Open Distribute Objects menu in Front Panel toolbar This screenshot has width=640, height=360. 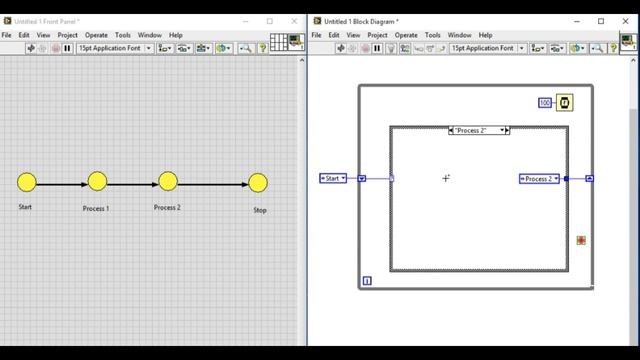184,49
